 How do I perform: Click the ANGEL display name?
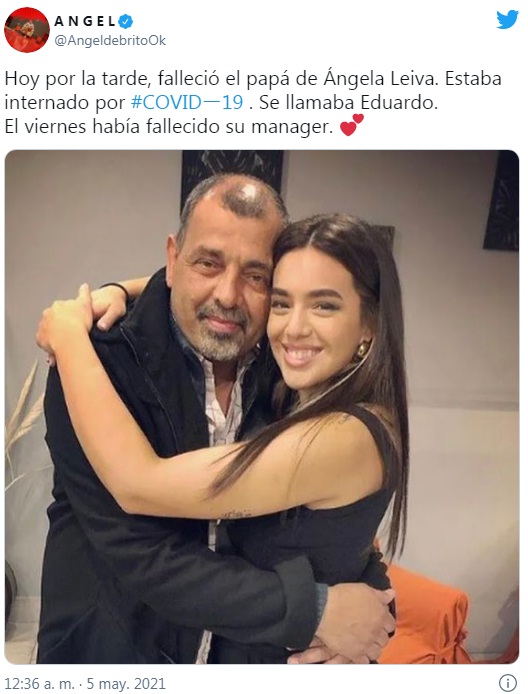[85, 20]
